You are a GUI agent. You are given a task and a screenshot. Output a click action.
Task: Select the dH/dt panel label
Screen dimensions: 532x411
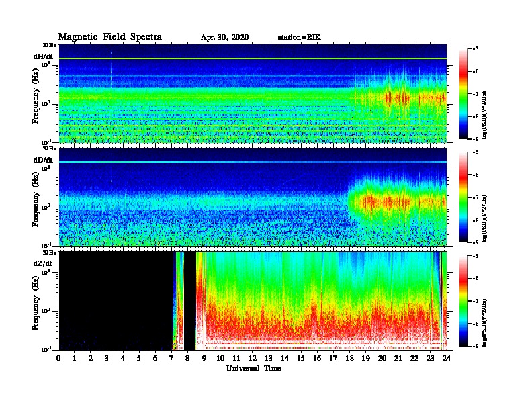click(x=43, y=56)
